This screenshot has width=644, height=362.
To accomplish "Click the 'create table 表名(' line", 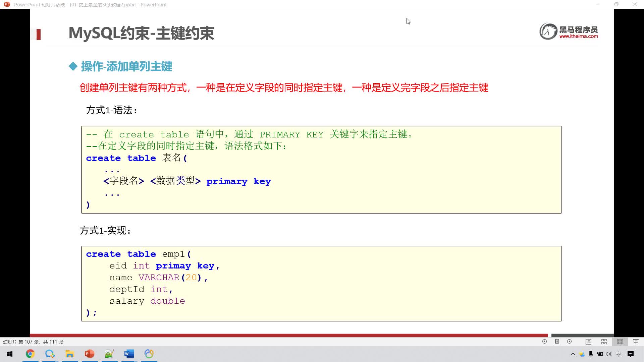I will tap(137, 158).
